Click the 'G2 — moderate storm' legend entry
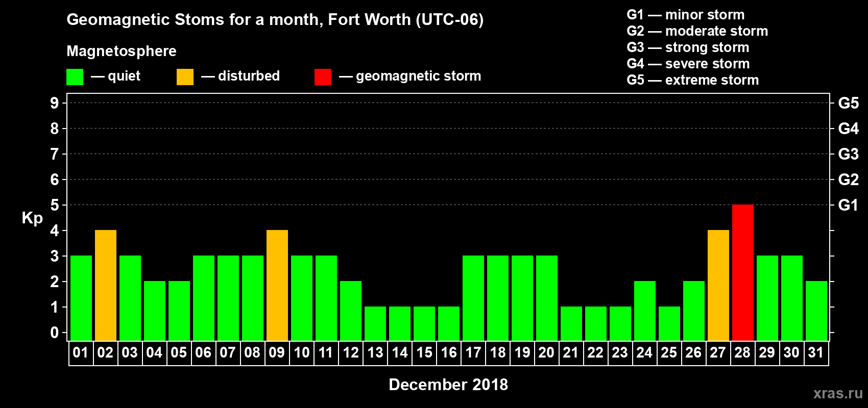Screen dimensions: 868x408 (x=697, y=31)
